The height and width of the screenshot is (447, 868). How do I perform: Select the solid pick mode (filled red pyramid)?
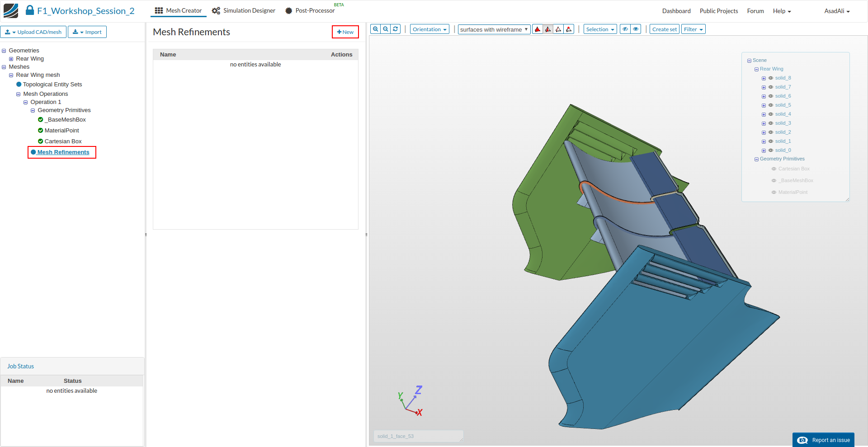[538, 29]
